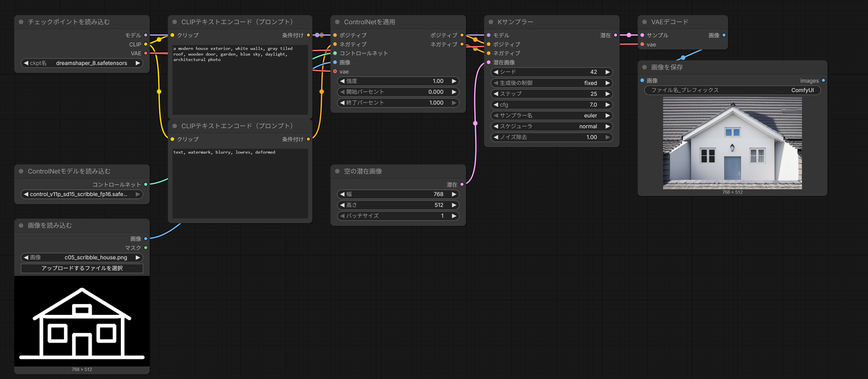
Task: Click right arrow of cfg value 7.0
Action: tap(608, 105)
